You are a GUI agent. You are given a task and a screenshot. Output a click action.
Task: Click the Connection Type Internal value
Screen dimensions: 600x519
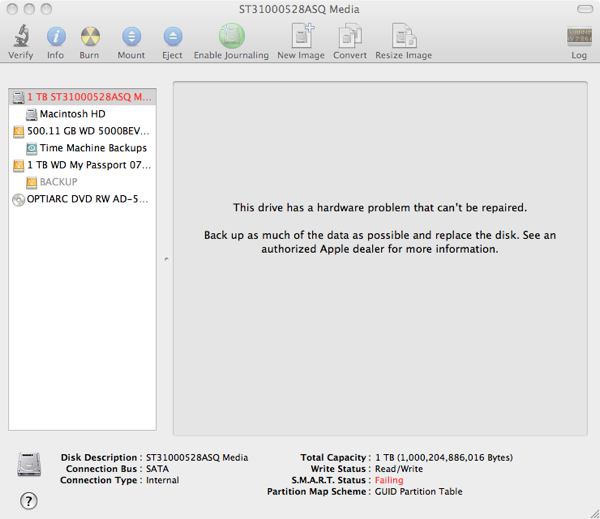point(162,480)
